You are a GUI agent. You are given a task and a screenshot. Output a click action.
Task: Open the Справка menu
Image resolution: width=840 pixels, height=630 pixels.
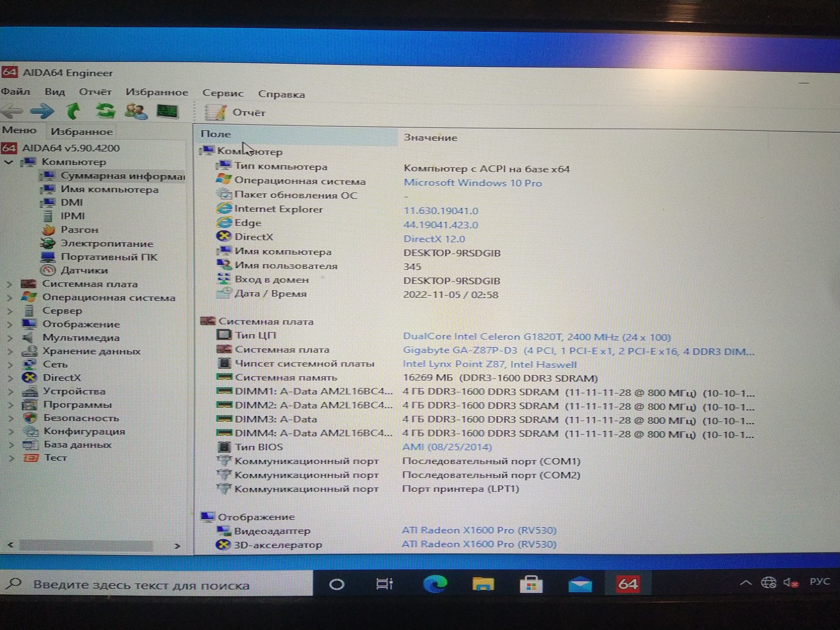click(281, 94)
